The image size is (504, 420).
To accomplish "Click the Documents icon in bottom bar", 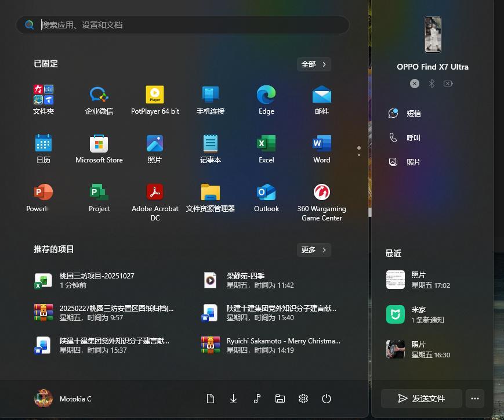I will [210, 399].
